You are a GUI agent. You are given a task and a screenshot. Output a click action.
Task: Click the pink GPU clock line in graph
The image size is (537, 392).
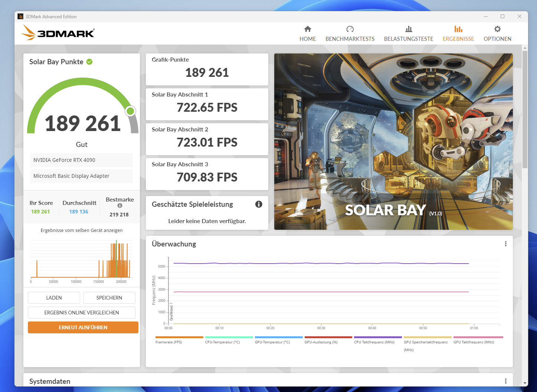click(x=321, y=292)
